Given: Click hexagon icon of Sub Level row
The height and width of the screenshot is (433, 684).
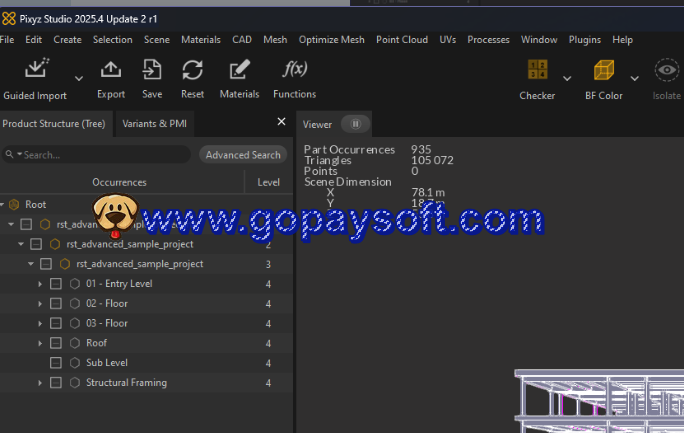Looking at the screenshot, I should pos(75,363).
